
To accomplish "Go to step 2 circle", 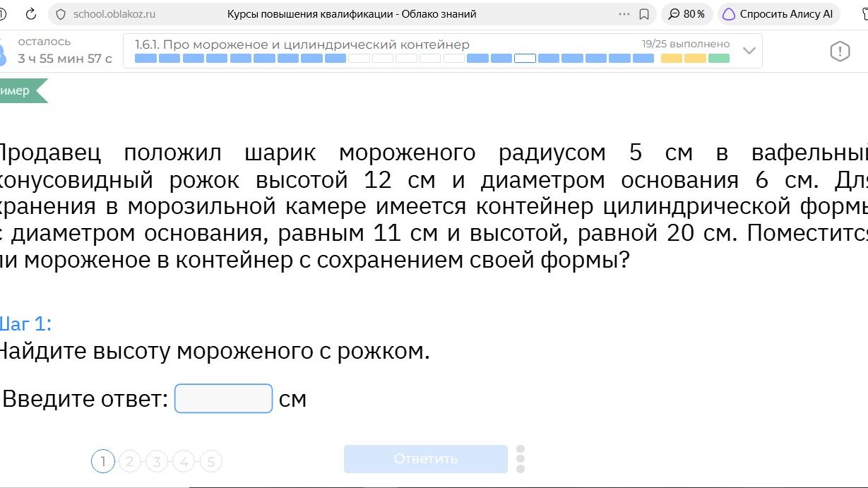I will point(130,462).
